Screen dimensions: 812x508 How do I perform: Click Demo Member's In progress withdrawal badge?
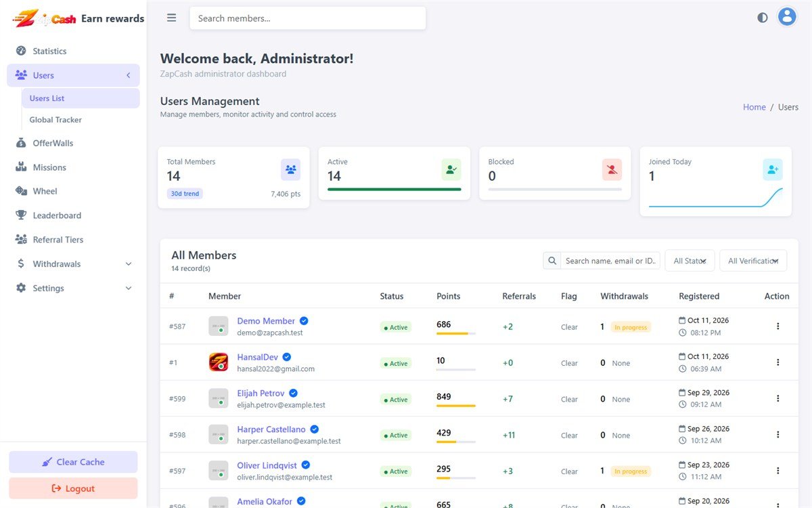(631, 327)
